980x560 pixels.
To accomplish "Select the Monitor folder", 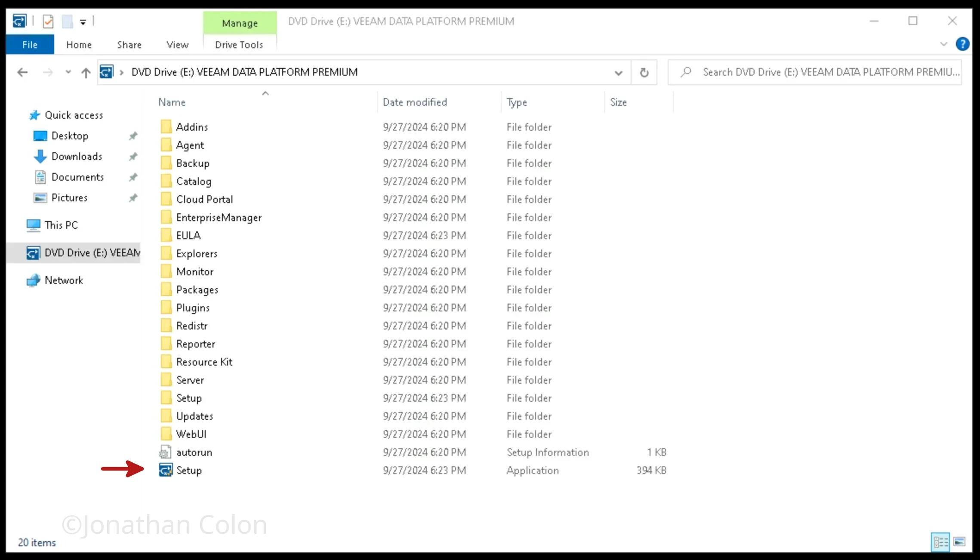I will tap(187, 271).
